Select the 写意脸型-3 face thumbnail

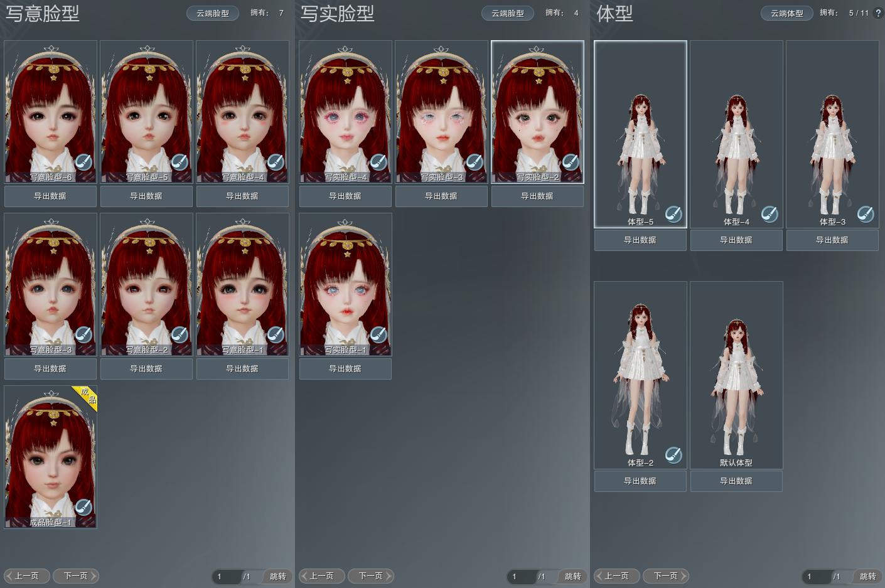[50, 284]
